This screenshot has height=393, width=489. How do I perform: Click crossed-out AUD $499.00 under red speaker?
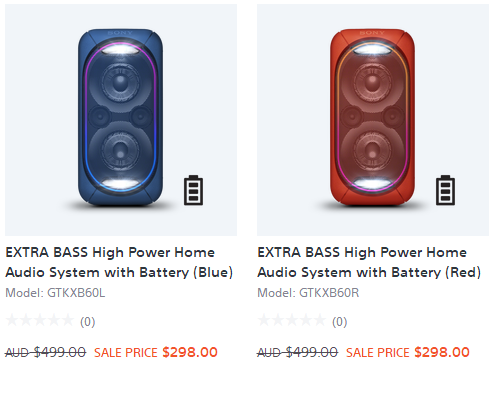pos(298,352)
